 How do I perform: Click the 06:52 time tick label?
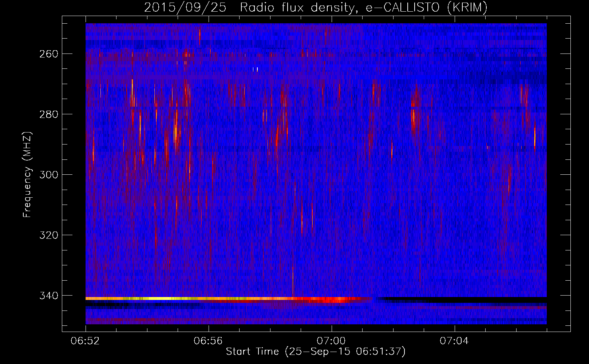(x=86, y=341)
